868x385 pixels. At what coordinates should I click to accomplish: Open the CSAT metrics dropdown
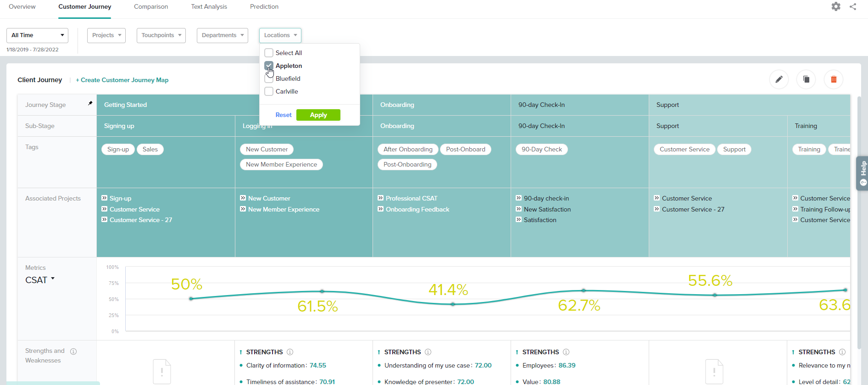[40, 280]
